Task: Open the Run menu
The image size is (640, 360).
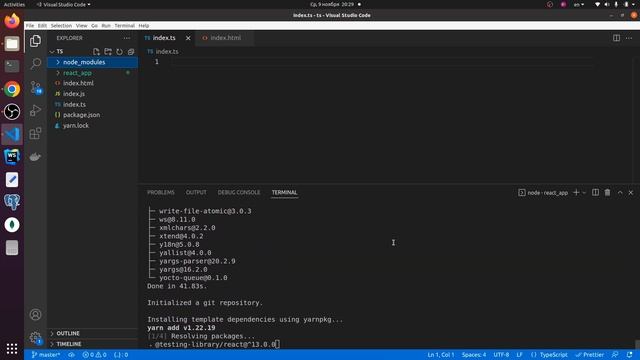Action: [x=106, y=25]
